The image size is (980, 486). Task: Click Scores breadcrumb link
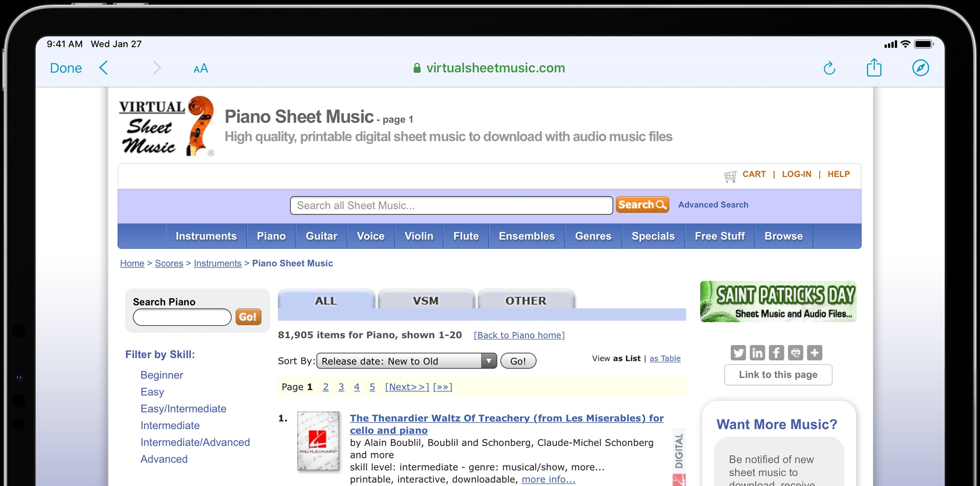pos(169,263)
